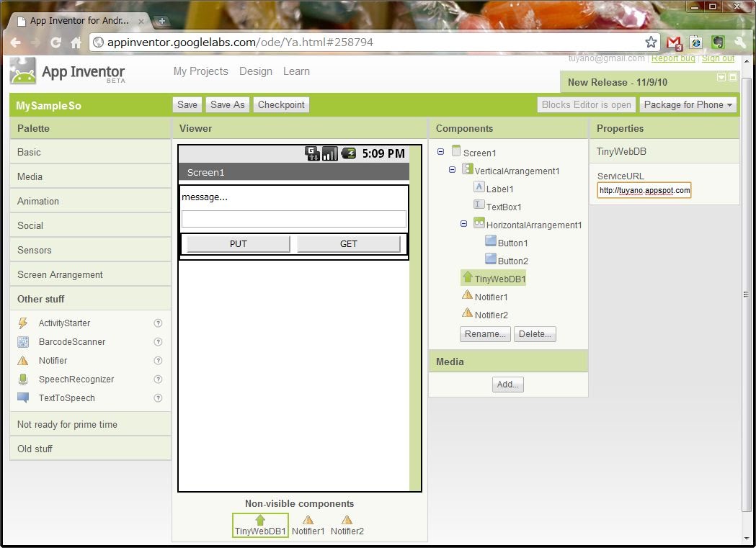This screenshot has width=756, height=548.
Task: Collapse the VerticalArrangement1 tree node
Action: (453, 170)
